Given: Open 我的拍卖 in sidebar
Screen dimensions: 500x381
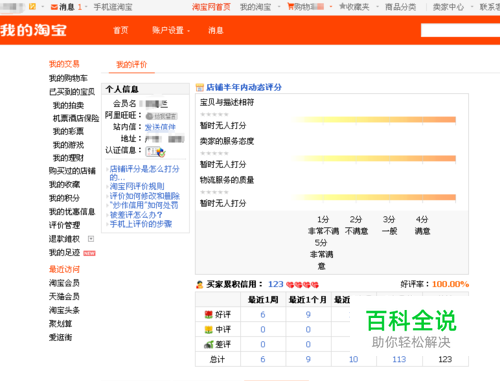Looking at the screenshot, I should pos(68,105).
